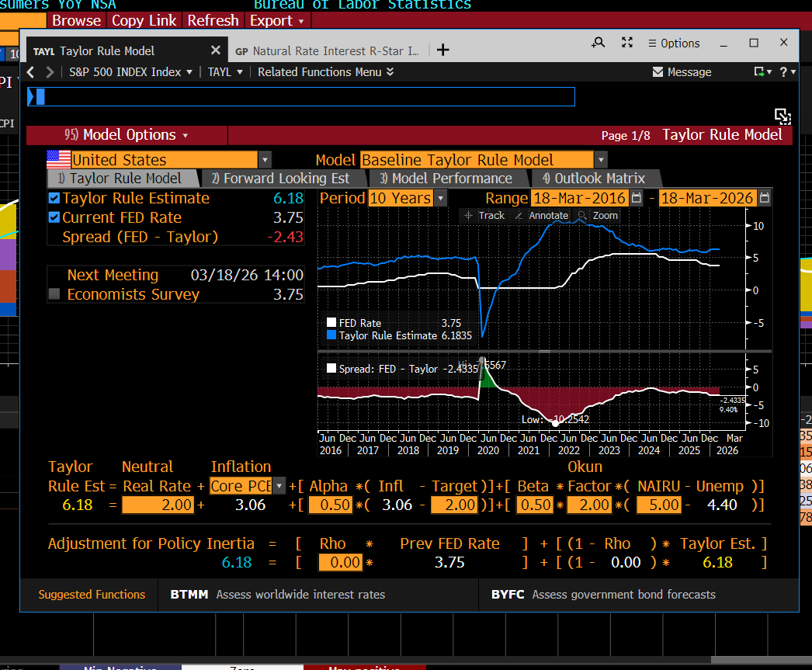Edit the Alpha 0.50 field
Screen dimensions: 812x670
[330, 505]
